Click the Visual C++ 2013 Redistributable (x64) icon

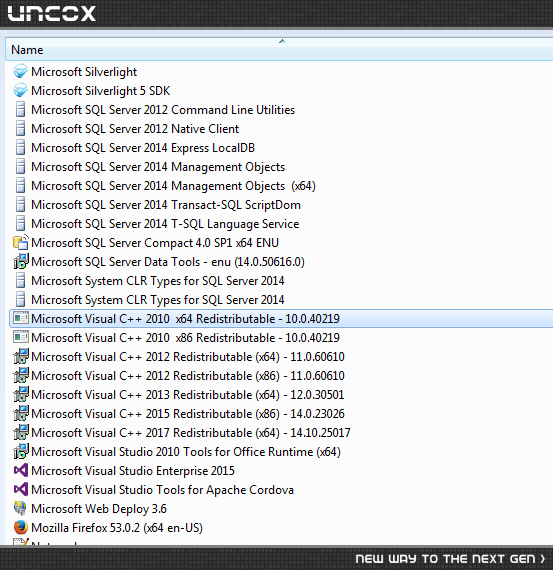pos(21,394)
